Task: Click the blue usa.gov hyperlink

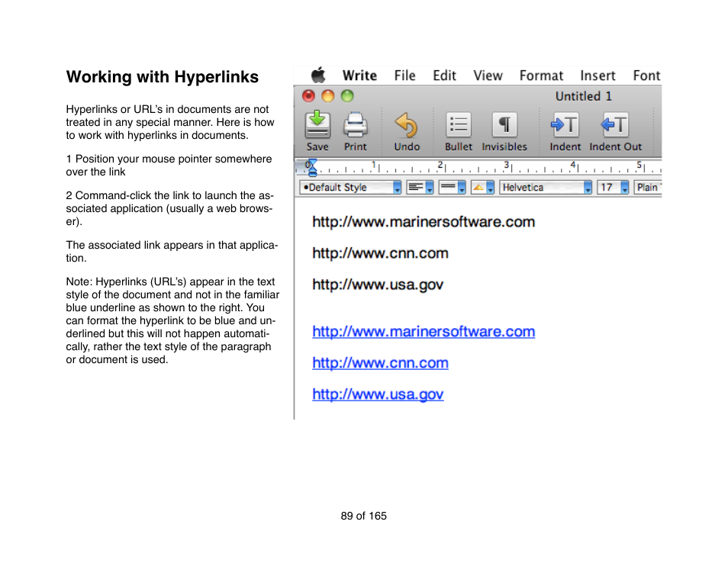Action: tap(378, 394)
